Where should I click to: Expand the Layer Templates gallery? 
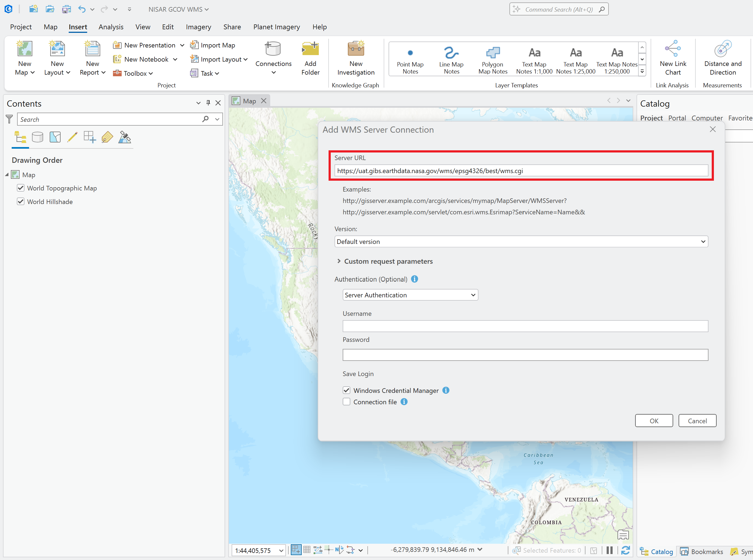click(642, 72)
